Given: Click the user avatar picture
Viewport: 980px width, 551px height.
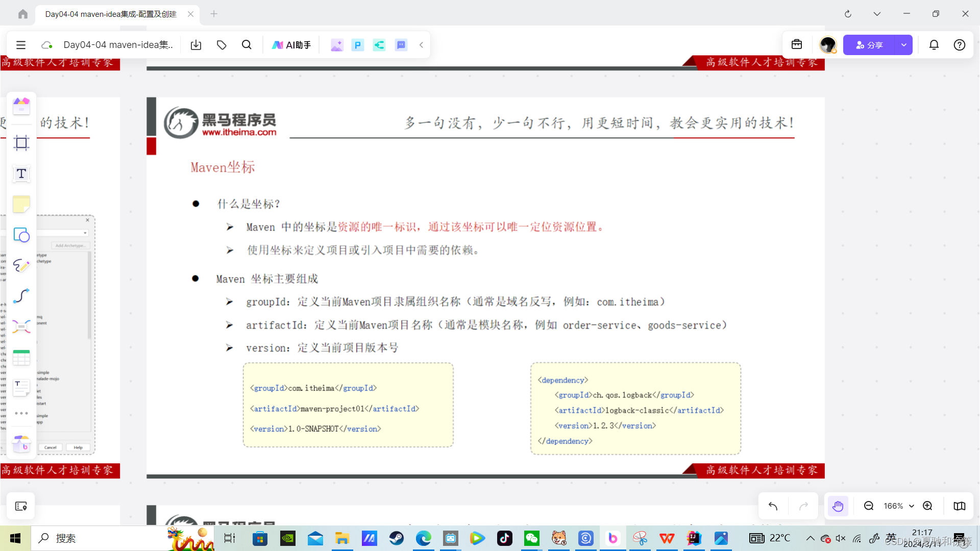Looking at the screenshot, I should [x=828, y=45].
